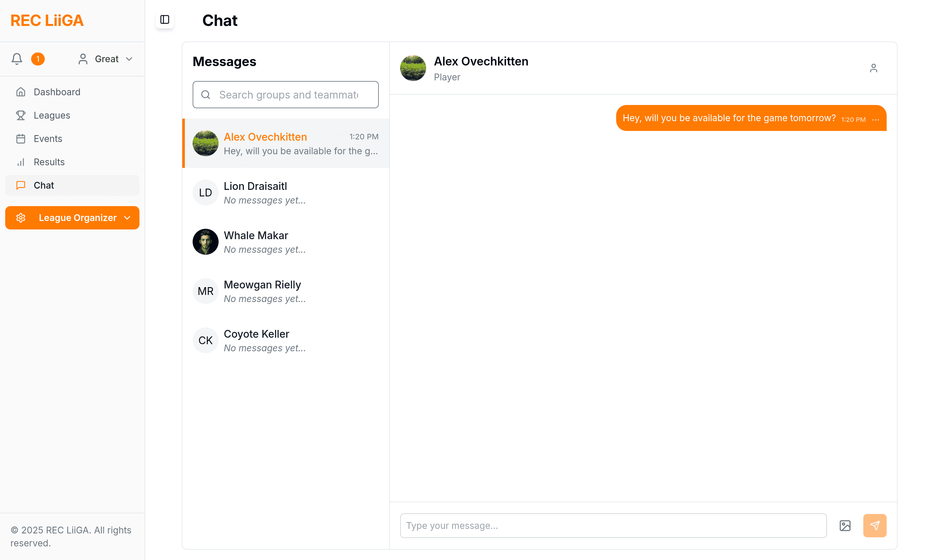Screen dimensions: 934x560
Task: Open the notifications bell
Action: tap(17, 59)
